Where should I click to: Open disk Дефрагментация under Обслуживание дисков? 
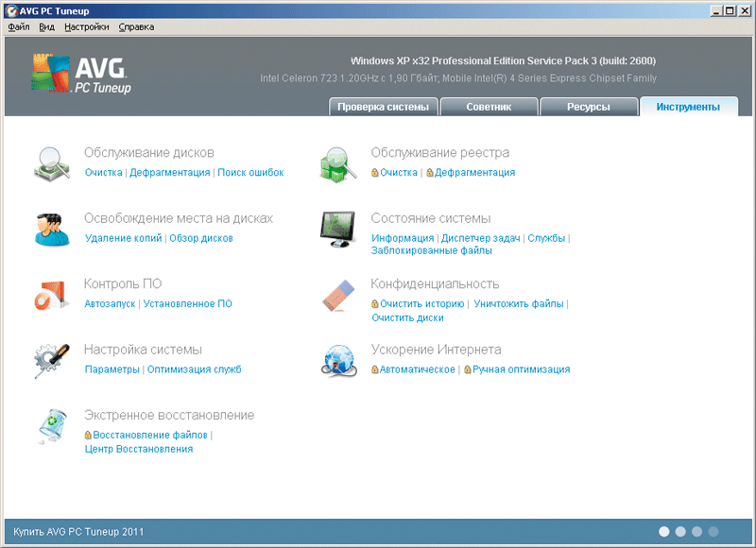[170, 173]
